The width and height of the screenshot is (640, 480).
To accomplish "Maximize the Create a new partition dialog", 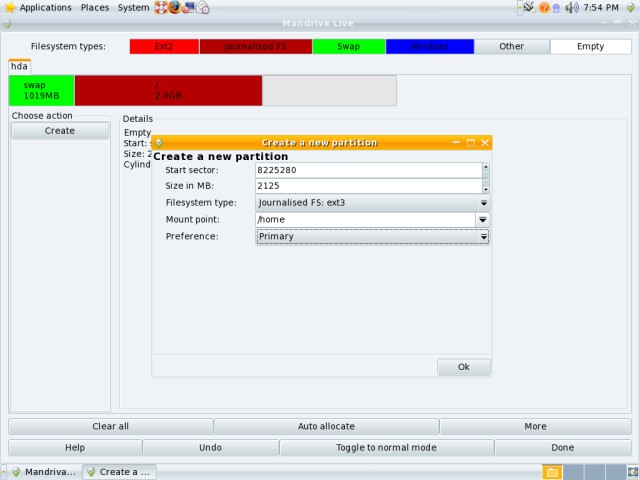I will tap(470, 142).
